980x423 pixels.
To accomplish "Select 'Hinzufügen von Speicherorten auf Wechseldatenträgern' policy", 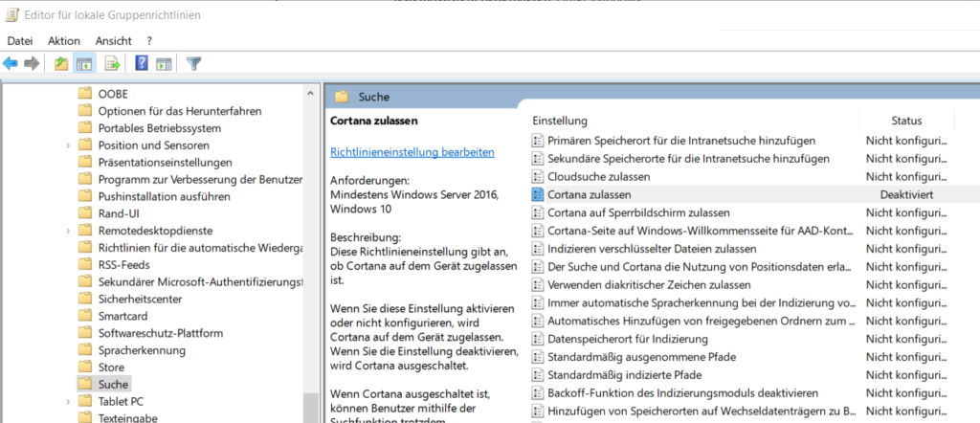I will tap(702, 412).
